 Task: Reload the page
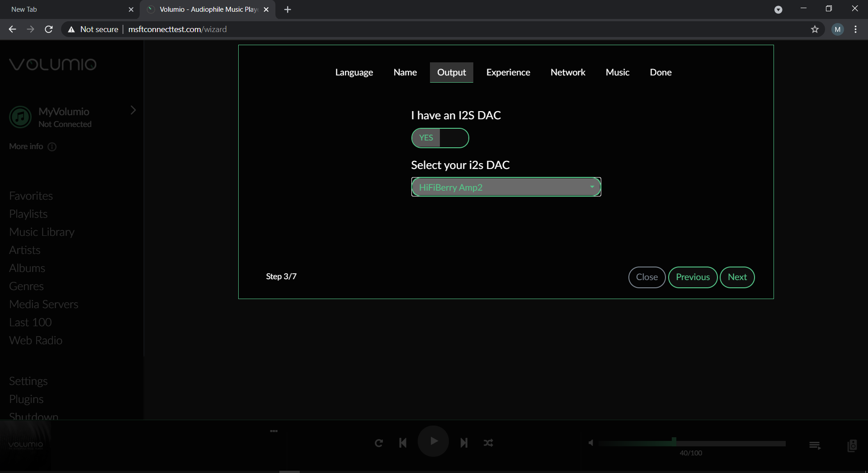pos(49,29)
